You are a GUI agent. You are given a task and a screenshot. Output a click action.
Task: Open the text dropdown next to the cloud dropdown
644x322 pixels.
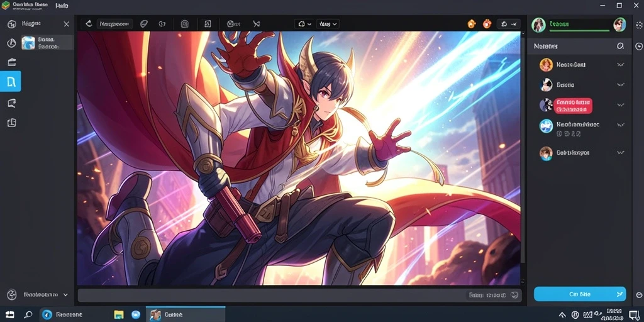pyautogui.click(x=328, y=24)
